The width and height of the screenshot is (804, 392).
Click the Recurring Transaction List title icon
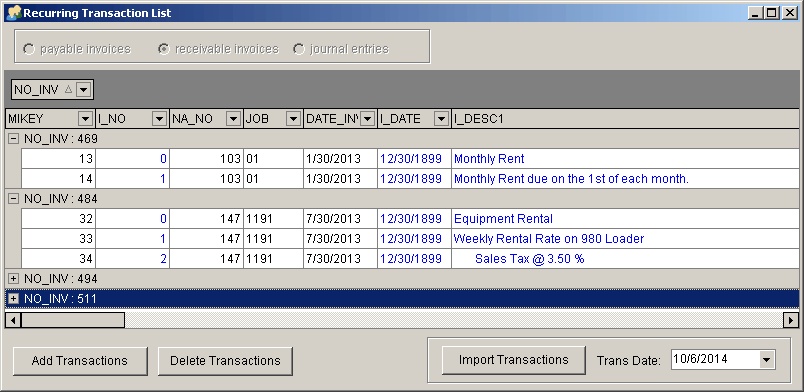tap(14, 12)
